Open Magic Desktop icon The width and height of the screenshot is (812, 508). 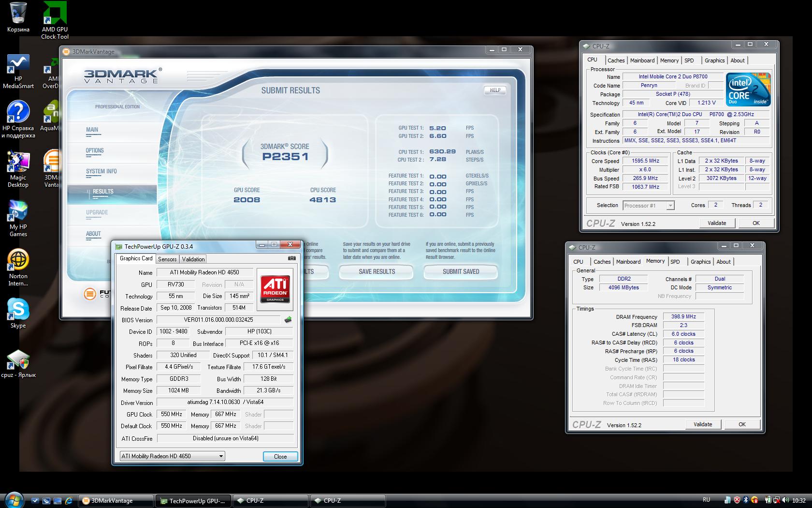tap(18, 169)
